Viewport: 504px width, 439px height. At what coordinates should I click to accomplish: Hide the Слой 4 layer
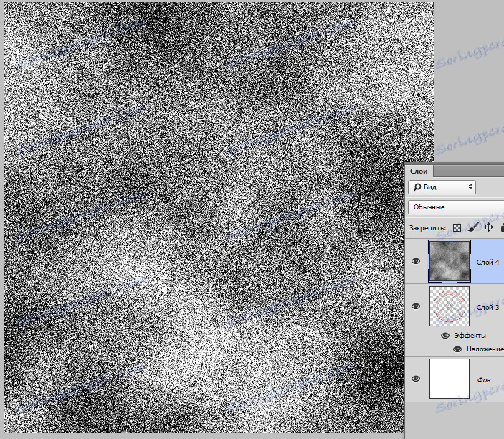click(x=416, y=261)
